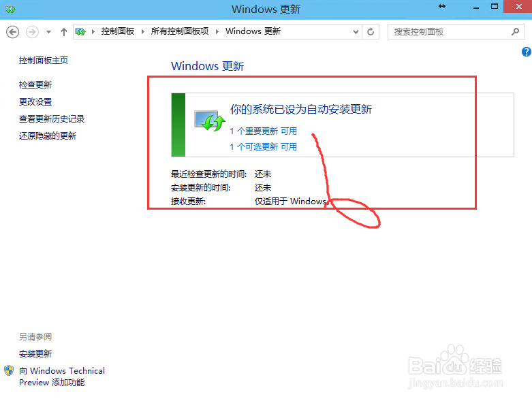Open the 控制面板 breadcrumb
Screen dimensions: 532x401
pos(117,31)
